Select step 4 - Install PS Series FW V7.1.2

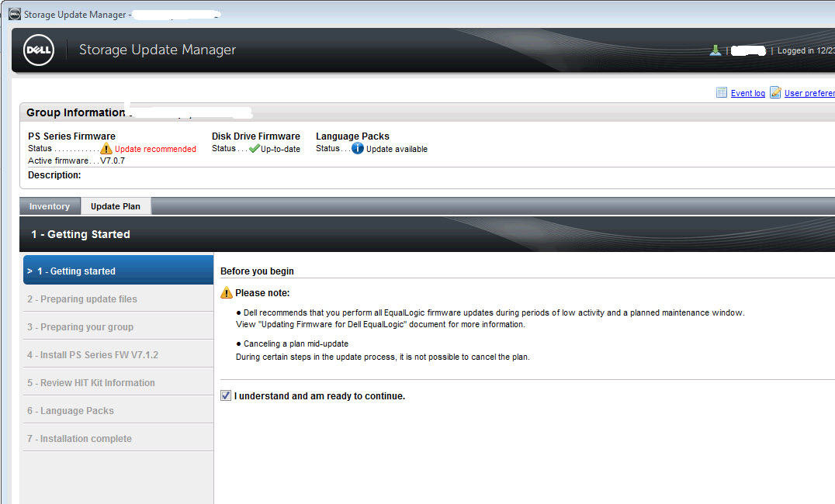(x=118, y=355)
